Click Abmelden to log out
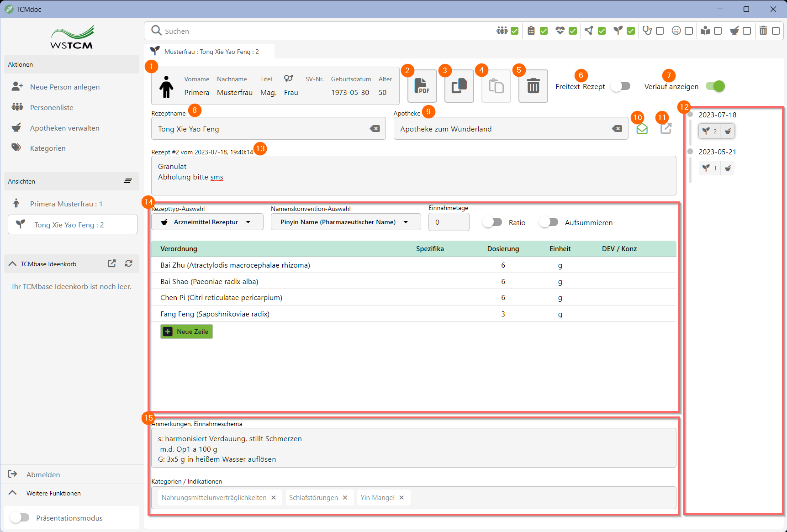The image size is (787, 532). tap(43, 474)
